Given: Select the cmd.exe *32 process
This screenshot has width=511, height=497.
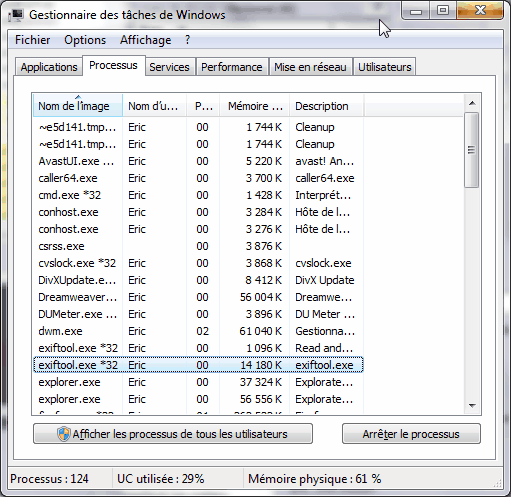Looking at the screenshot, I should click(198, 195).
